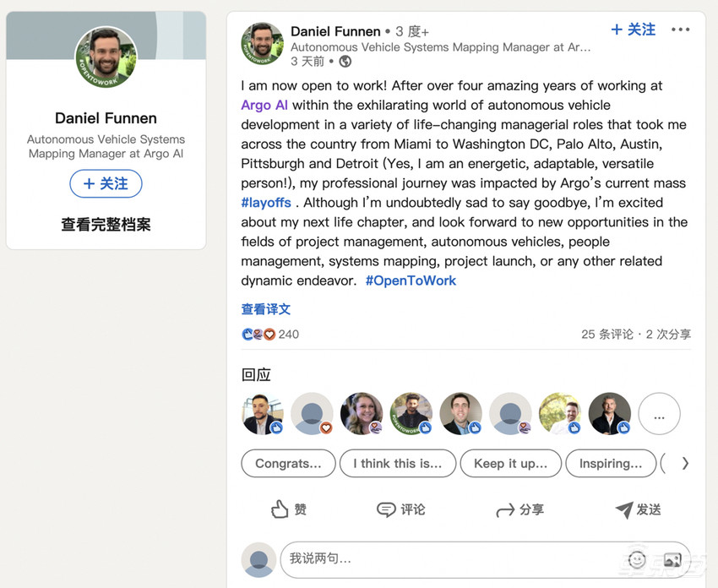
Task: Choose the 'Inspiring...' quick reply chip
Action: [x=610, y=463]
